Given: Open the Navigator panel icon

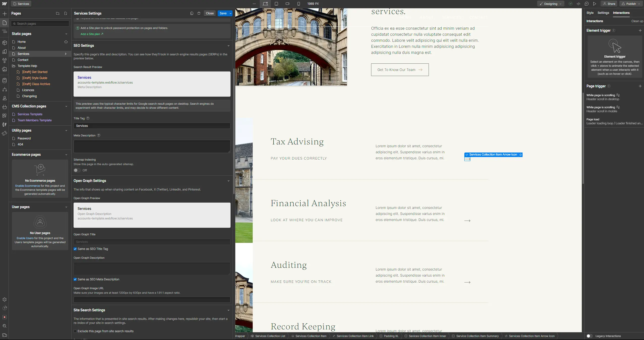Looking at the screenshot, I should click(5, 31).
